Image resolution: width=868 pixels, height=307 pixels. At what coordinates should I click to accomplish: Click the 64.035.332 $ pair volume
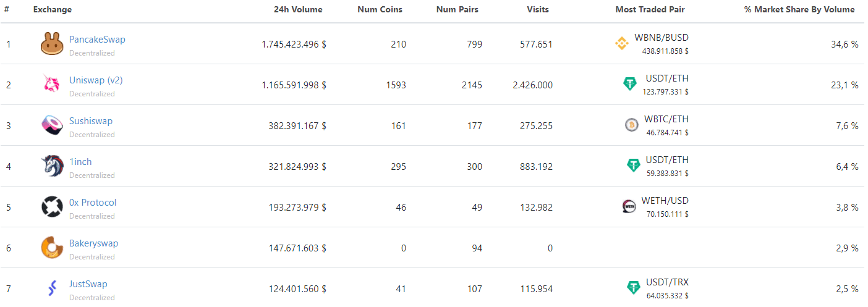[x=668, y=296]
